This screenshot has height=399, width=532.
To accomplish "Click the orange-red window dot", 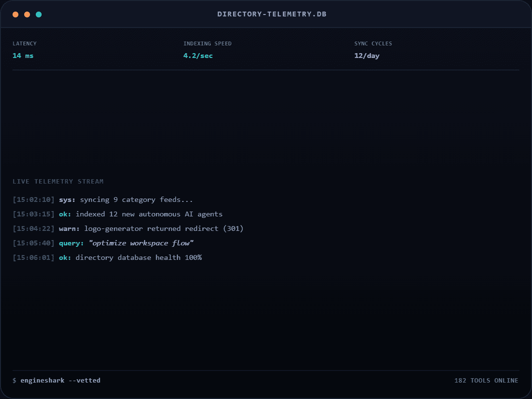I will pos(15,14).
